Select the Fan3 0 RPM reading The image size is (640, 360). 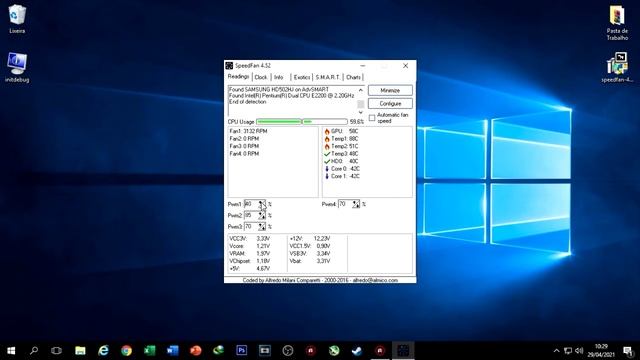pos(244,146)
